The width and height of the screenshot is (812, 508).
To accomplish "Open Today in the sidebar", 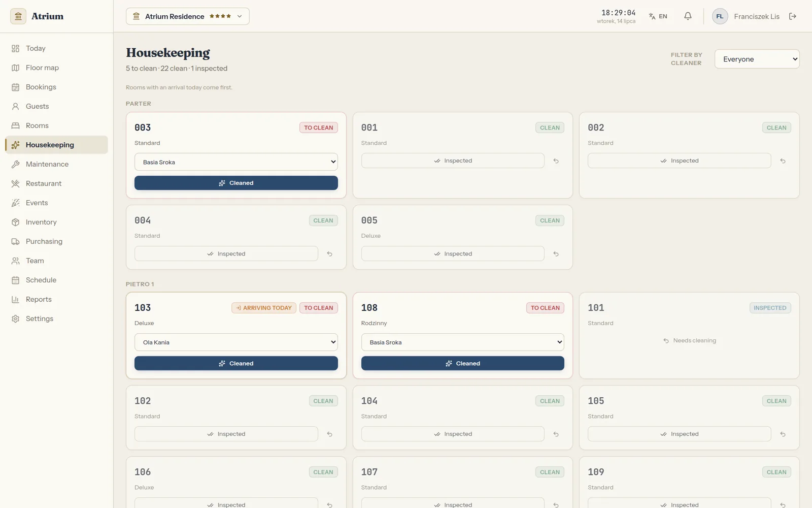I will point(56,48).
